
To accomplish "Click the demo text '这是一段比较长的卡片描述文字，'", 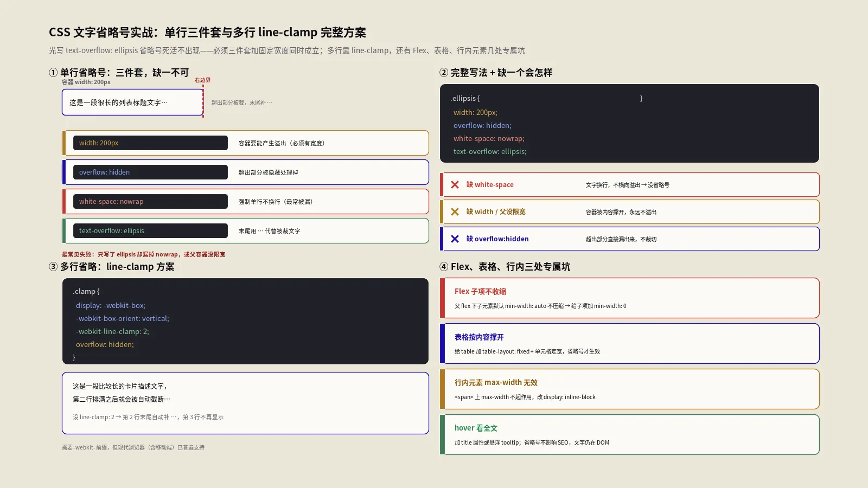I will click(x=121, y=386).
